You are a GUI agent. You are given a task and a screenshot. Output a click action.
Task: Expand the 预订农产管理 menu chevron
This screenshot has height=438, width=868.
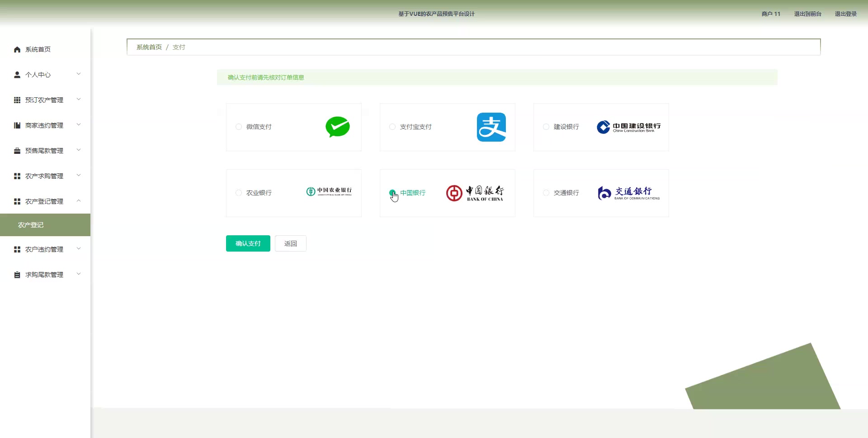pyautogui.click(x=79, y=100)
